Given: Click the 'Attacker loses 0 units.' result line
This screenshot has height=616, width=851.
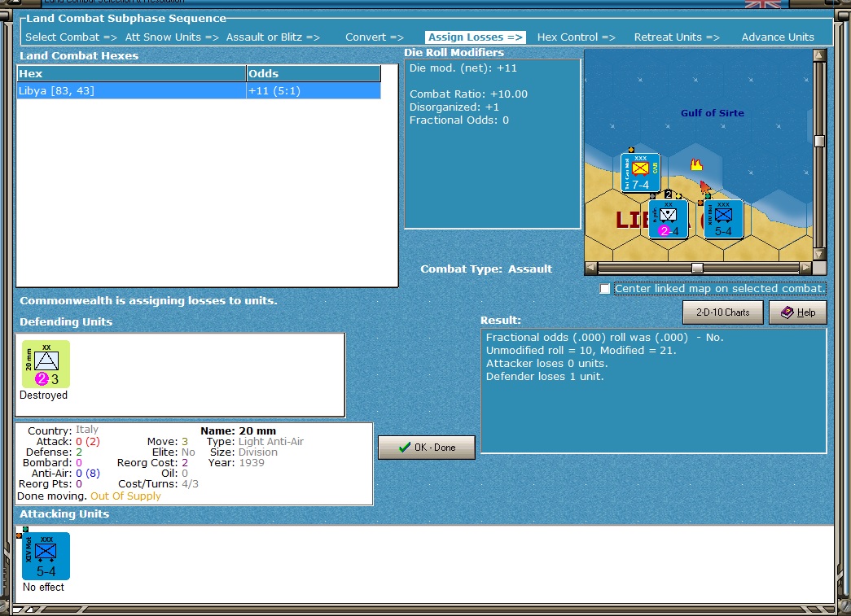Looking at the screenshot, I should click(x=546, y=363).
